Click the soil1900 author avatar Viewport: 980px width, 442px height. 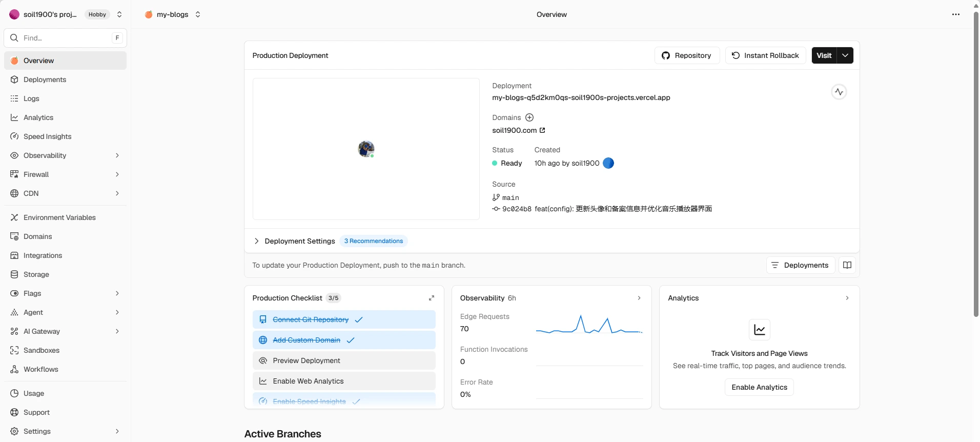click(608, 163)
